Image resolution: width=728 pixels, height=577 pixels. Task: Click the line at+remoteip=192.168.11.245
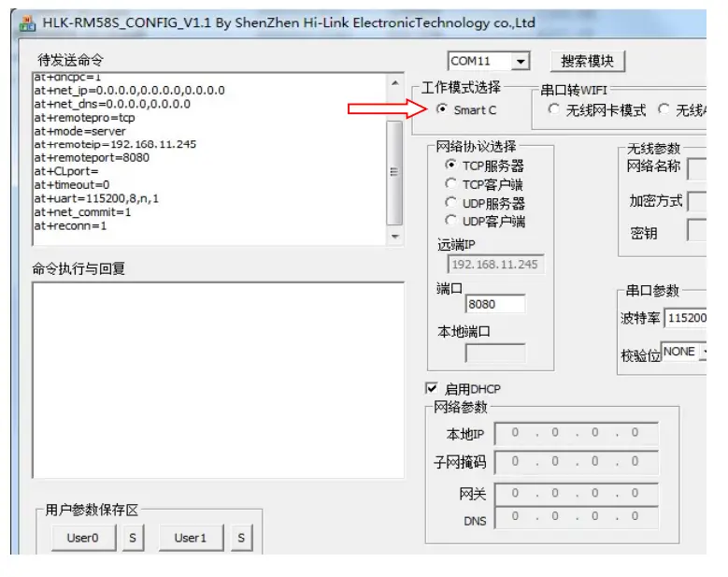pos(115,144)
